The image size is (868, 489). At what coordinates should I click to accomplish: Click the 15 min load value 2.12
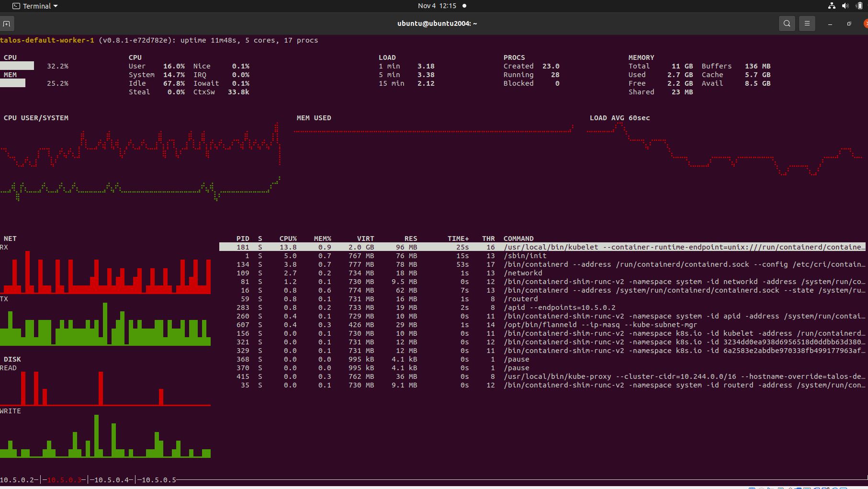426,83
